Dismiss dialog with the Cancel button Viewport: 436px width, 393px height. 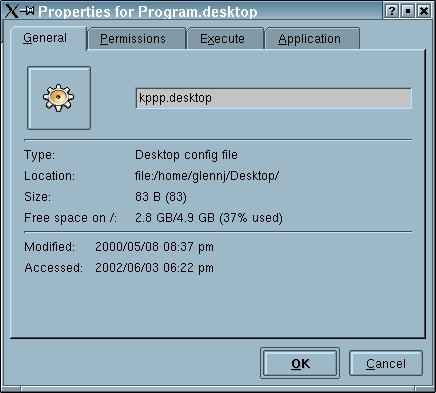tap(386, 363)
